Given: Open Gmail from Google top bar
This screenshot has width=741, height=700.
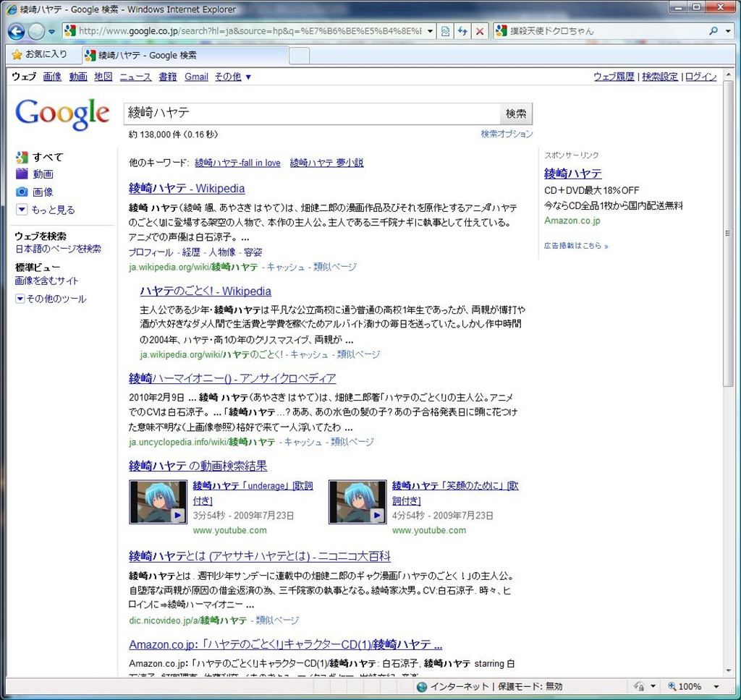Looking at the screenshot, I should tap(196, 77).
